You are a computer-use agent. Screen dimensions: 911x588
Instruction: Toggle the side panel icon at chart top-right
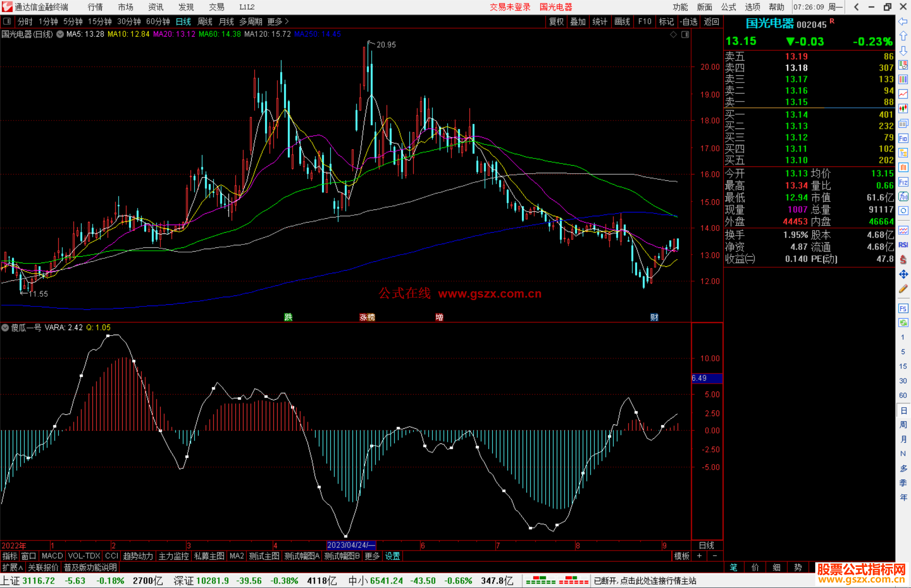pyautogui.click(x=685, y=35)
